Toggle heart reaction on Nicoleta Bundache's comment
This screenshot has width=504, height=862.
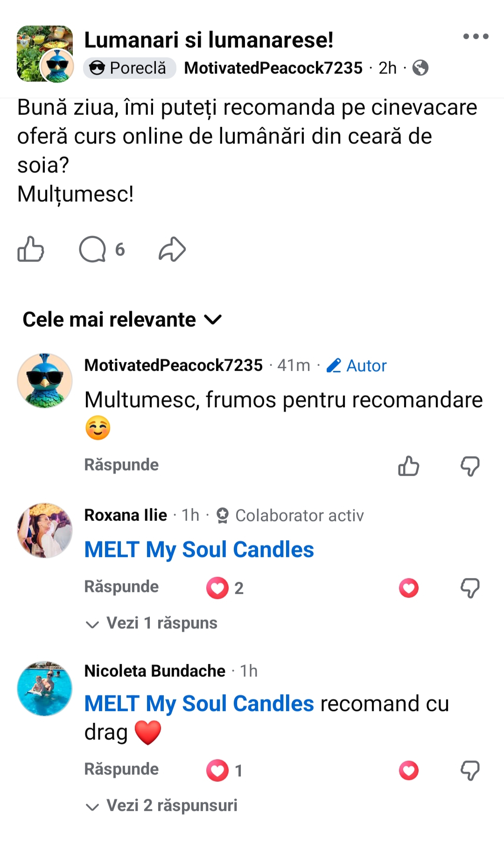(x=408, y=771)
